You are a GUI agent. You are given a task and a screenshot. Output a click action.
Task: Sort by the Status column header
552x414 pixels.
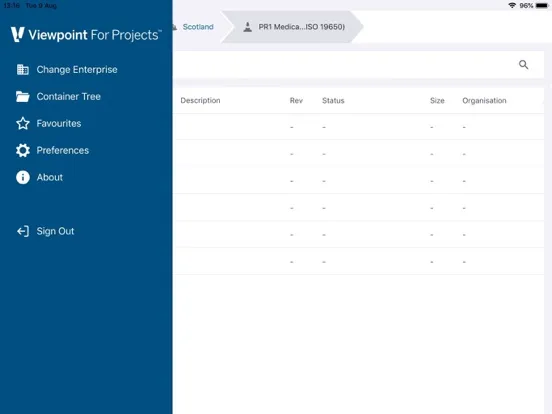[x=333, y=101]
